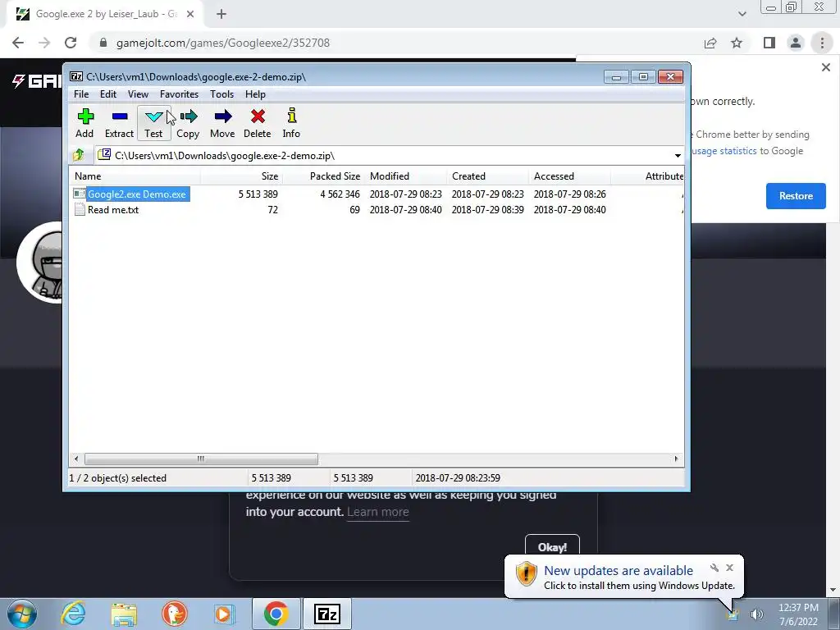Click the Restore button in Chrome popup
Image resolution: width=840 pixels, height=630 pixels.
(x=796, y=196)
